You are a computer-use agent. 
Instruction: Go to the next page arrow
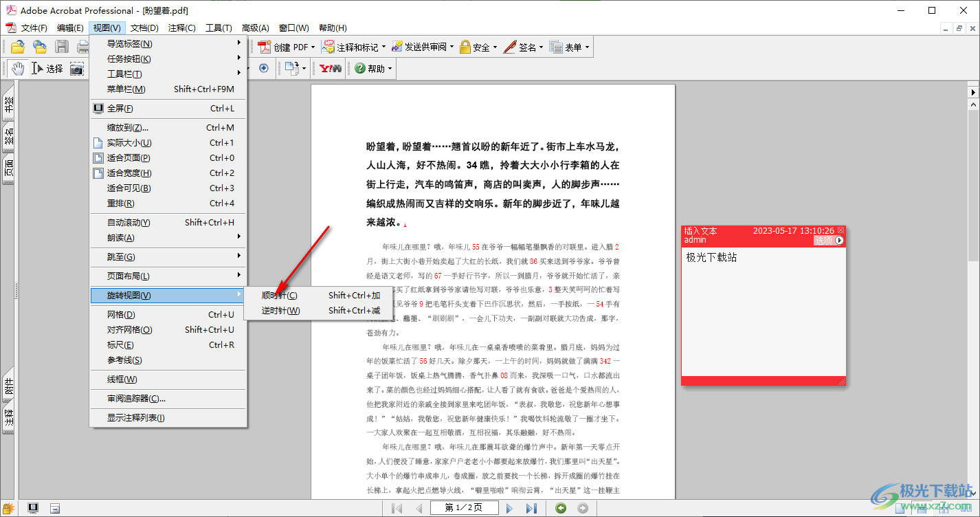click(510, 508)
